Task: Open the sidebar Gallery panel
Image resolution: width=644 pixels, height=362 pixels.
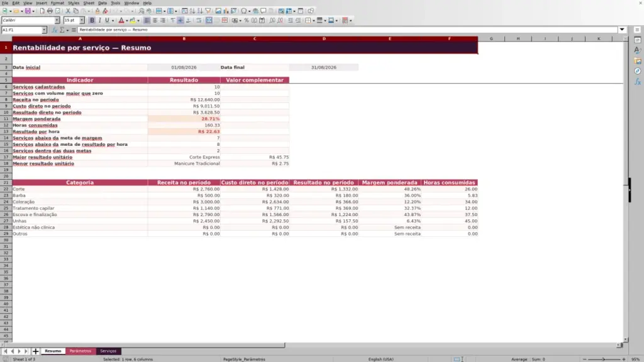Action: 638,61
